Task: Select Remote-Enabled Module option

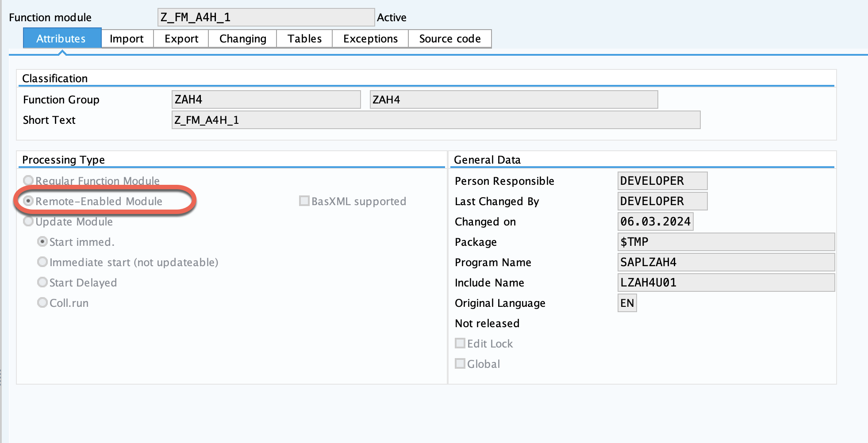Action: (28, 201)
